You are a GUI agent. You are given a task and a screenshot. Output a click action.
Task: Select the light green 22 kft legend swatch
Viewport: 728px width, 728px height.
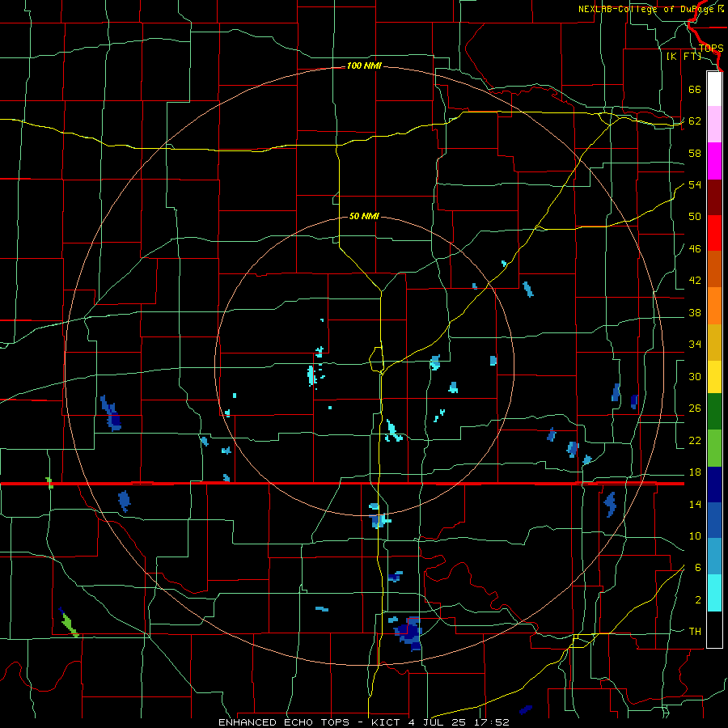714,448
